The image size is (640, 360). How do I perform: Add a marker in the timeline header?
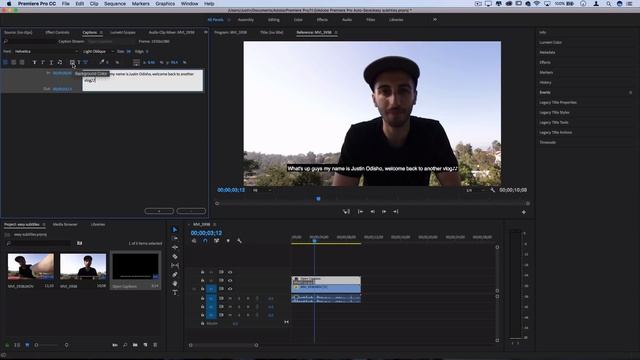228,241
